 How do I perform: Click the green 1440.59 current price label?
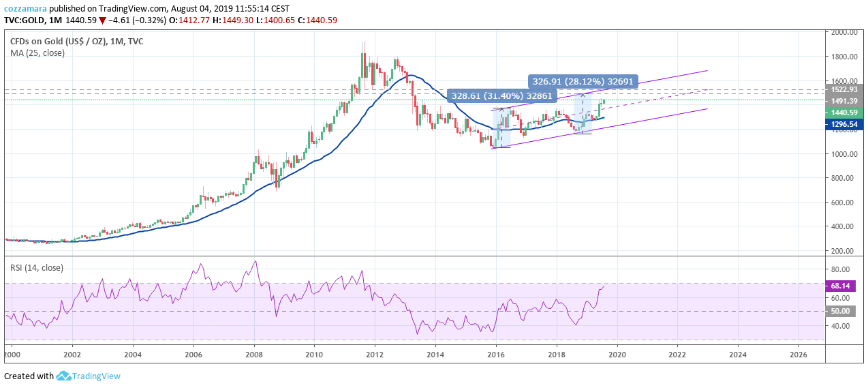844,113
